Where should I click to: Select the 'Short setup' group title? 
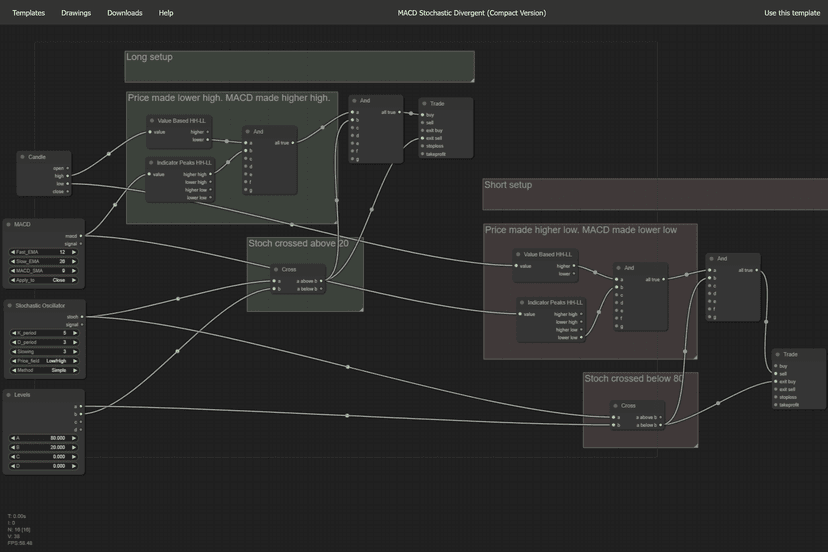pyautogui.click(x=508, y=185)
